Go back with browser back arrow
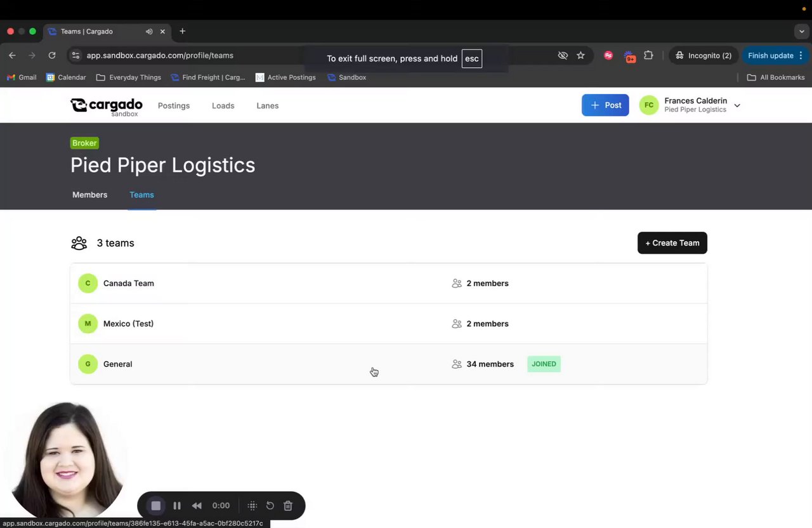This screenshot has width=812, height=528. (12, 55)
